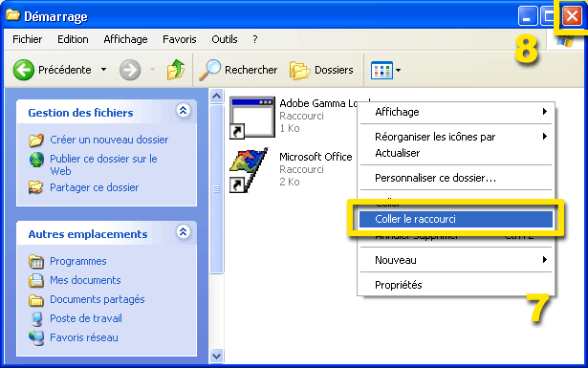Image resolution: width=588 pixels, height=368 pixels.
Task: Click the Créer un nouveau dossier link
Action: 109,140
